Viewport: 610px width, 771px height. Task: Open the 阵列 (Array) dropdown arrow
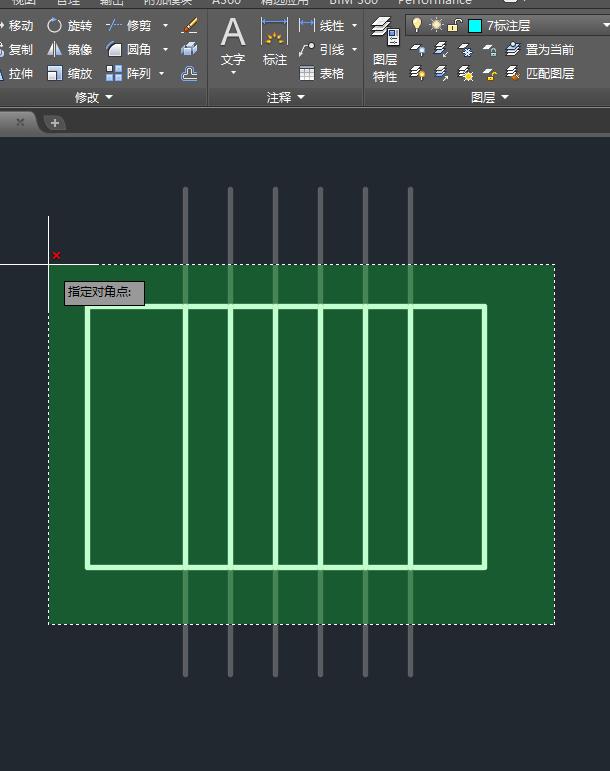point(161,74)
